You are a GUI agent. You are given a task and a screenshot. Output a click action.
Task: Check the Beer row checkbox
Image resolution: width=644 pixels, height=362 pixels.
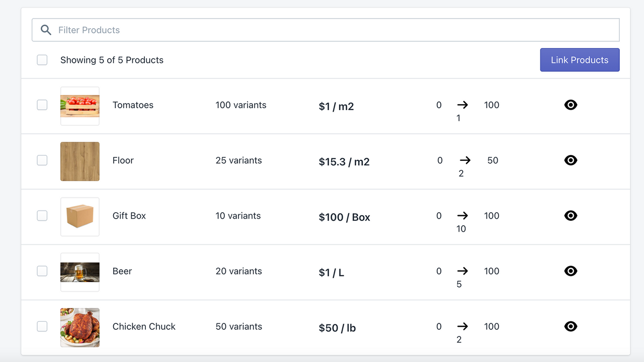tap(42, 271)
